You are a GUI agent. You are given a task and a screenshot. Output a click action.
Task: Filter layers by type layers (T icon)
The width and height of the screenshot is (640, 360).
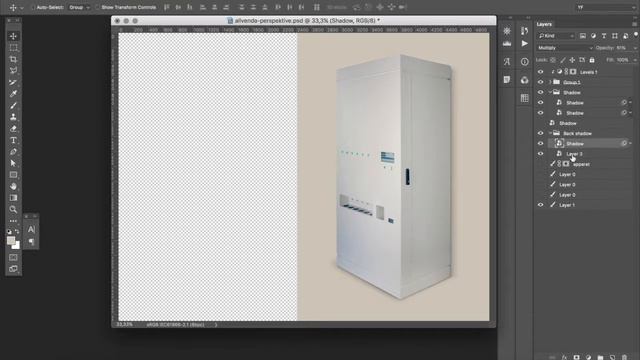604,36
